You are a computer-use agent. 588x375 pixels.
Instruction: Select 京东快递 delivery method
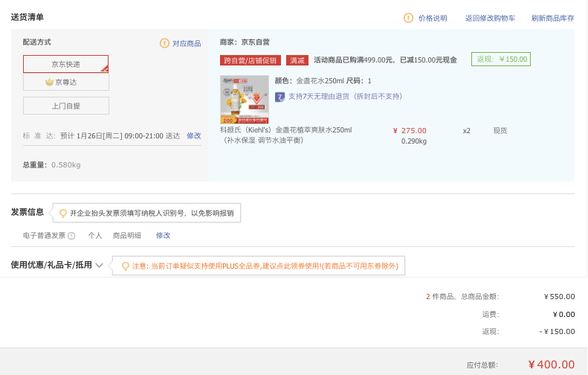[x=66, y=64]
